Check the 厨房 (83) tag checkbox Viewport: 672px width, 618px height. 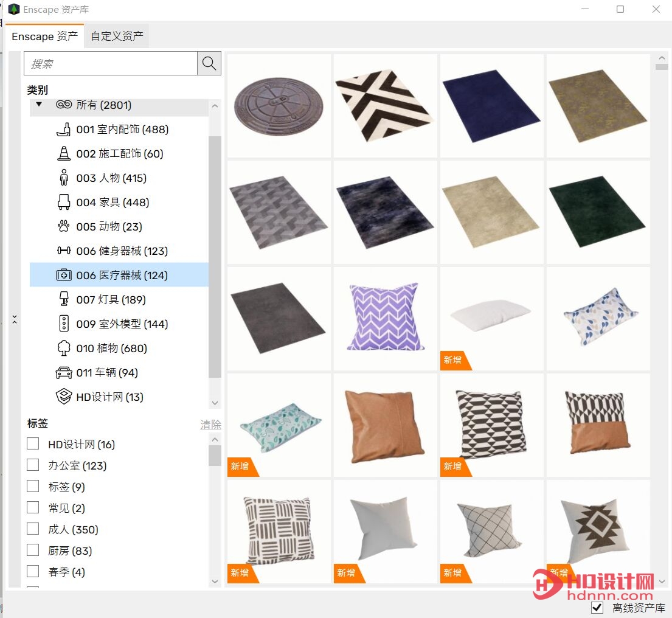coord(33,550)
